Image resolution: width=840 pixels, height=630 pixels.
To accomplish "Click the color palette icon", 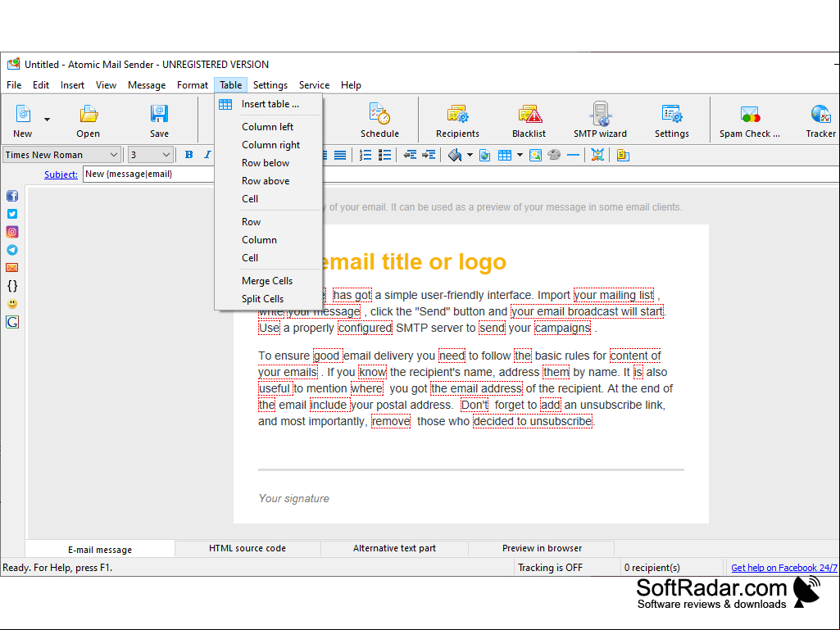I will (x=554, y=156).
